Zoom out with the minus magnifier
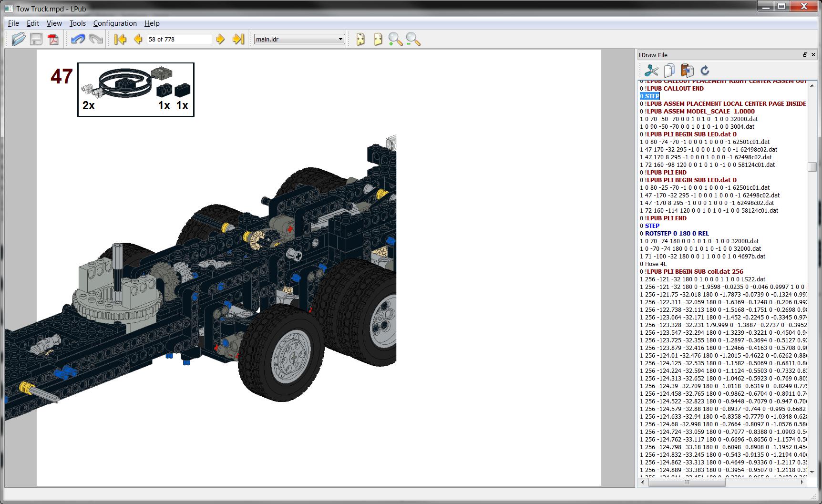 click(413, 39)
